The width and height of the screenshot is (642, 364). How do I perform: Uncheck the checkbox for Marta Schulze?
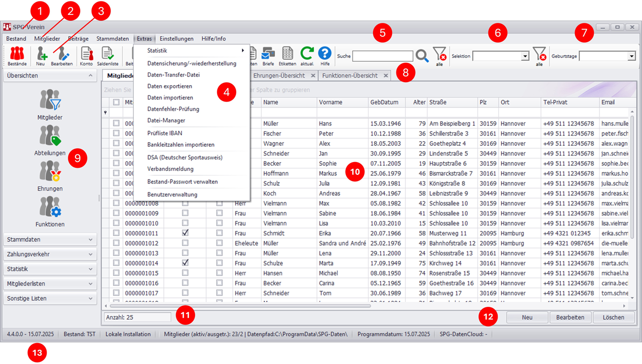point(185,263)
